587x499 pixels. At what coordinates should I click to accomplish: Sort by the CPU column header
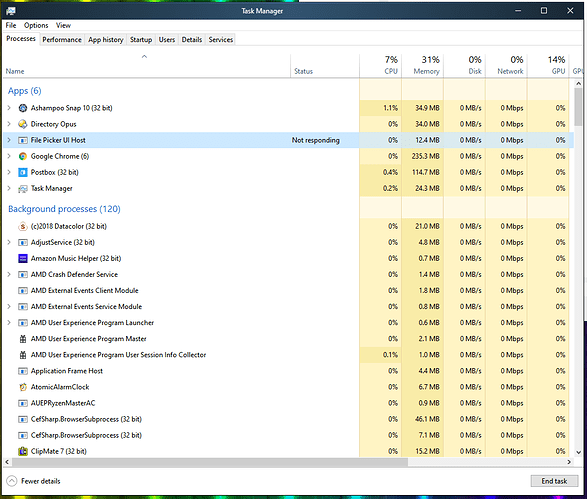(x=381, y=66)
